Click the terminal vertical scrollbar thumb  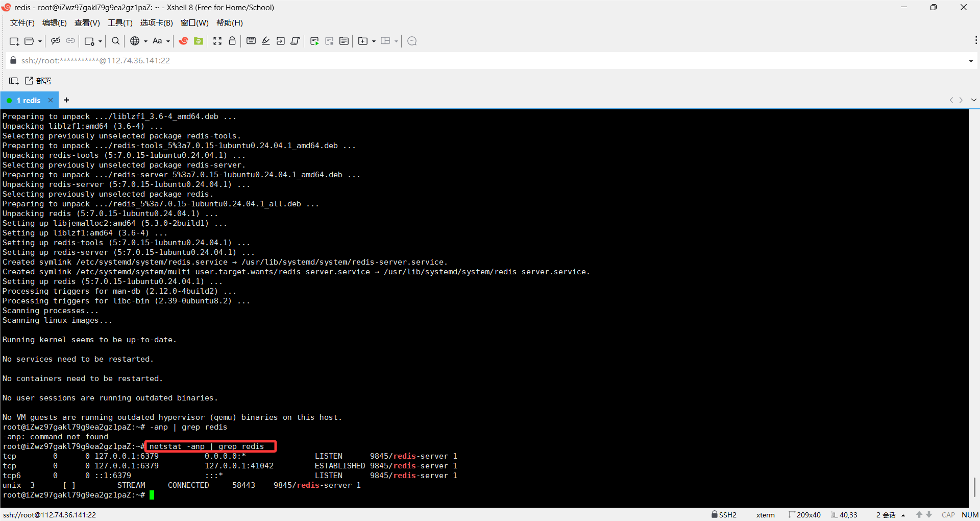pos(974,487)
